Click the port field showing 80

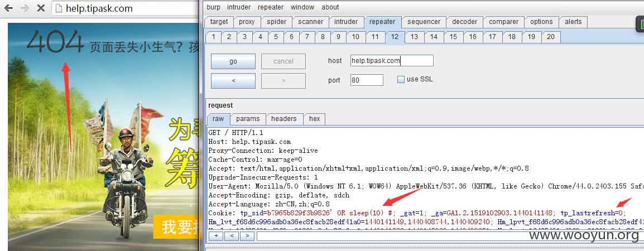tap(367, 80)
